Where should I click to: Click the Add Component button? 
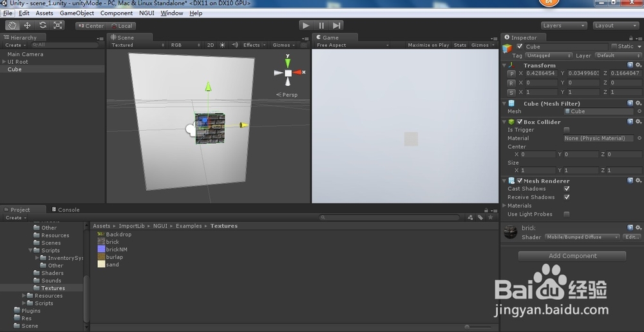572,256
